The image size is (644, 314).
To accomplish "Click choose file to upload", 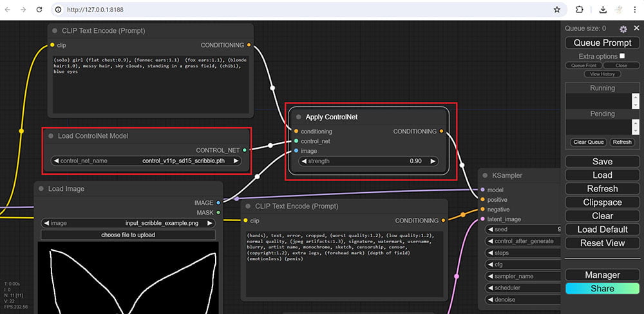I will point(128,235).
